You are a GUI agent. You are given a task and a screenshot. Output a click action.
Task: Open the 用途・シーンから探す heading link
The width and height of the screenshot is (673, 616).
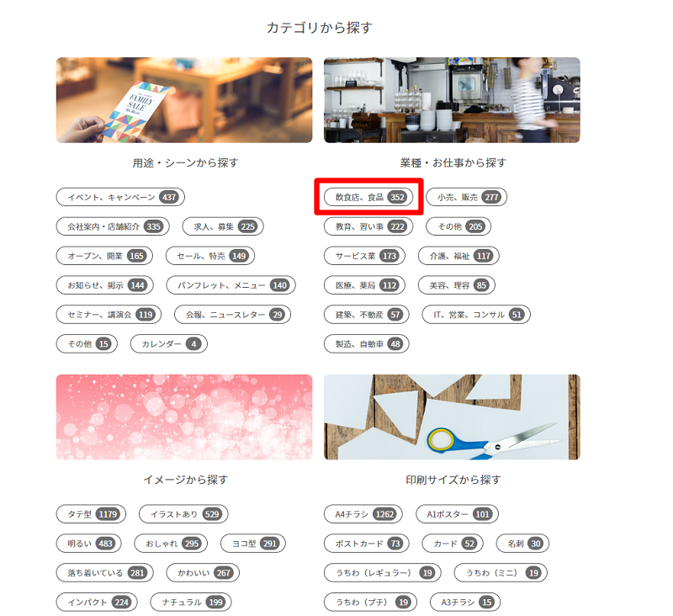coord(185,162)
